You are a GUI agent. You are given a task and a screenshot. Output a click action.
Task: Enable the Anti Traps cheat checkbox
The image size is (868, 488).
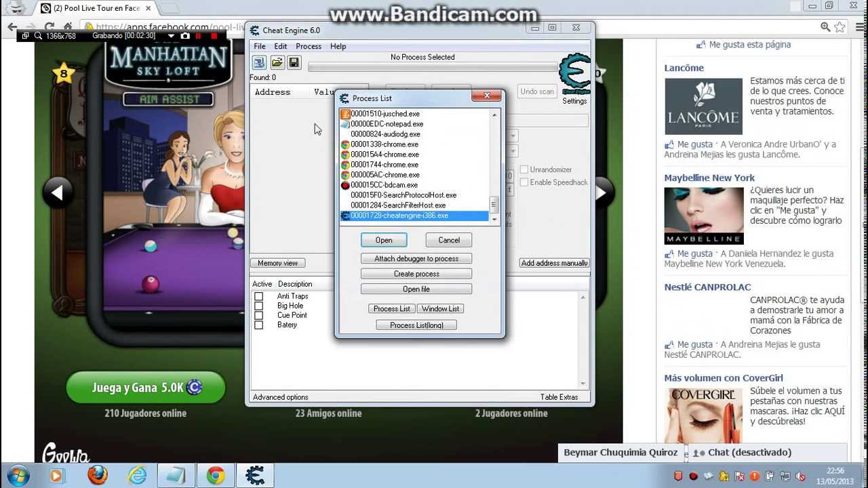click(258, 296)
